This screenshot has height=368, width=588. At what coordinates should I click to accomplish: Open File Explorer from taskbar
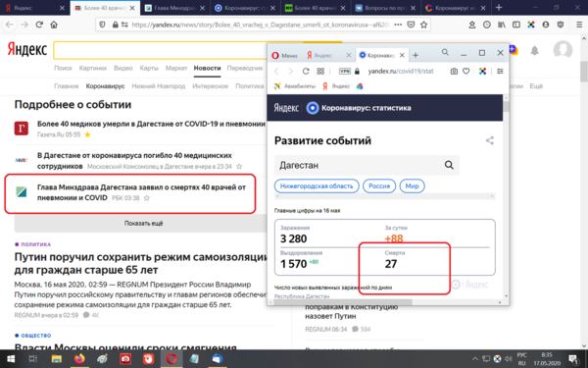[x=56, y=359]
